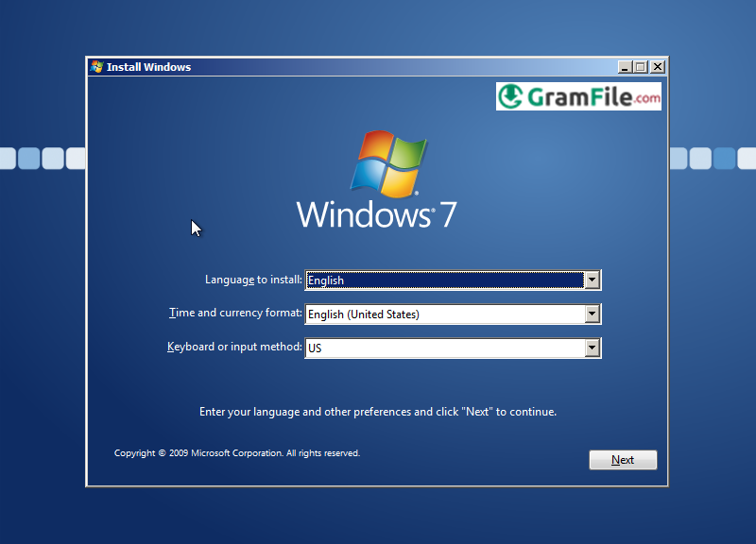Minimize the Install Windows window
The width and height of the screenshot is (756, 544).
(x=627, y=67)
